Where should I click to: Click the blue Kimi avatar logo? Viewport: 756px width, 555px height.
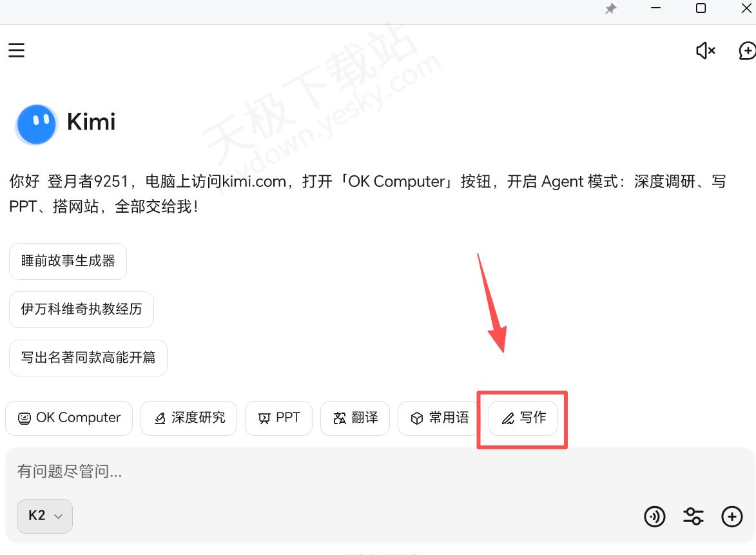(36, 124)
